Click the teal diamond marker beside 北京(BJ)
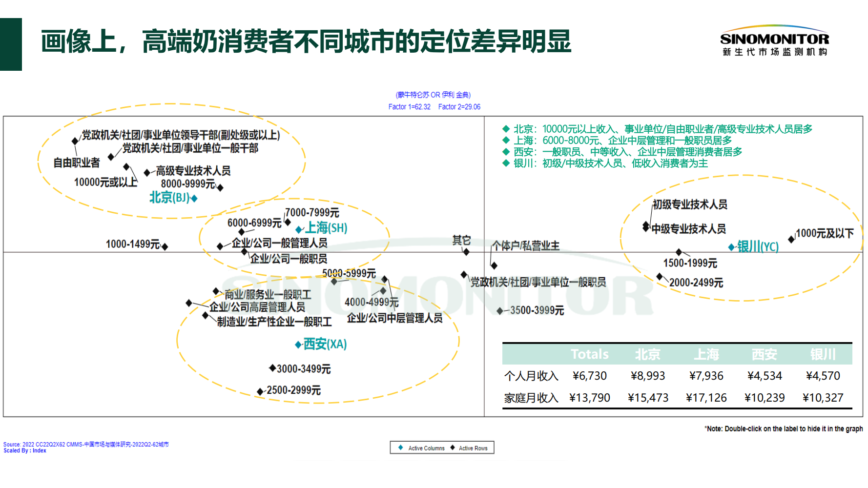 [x=194, y=198]
